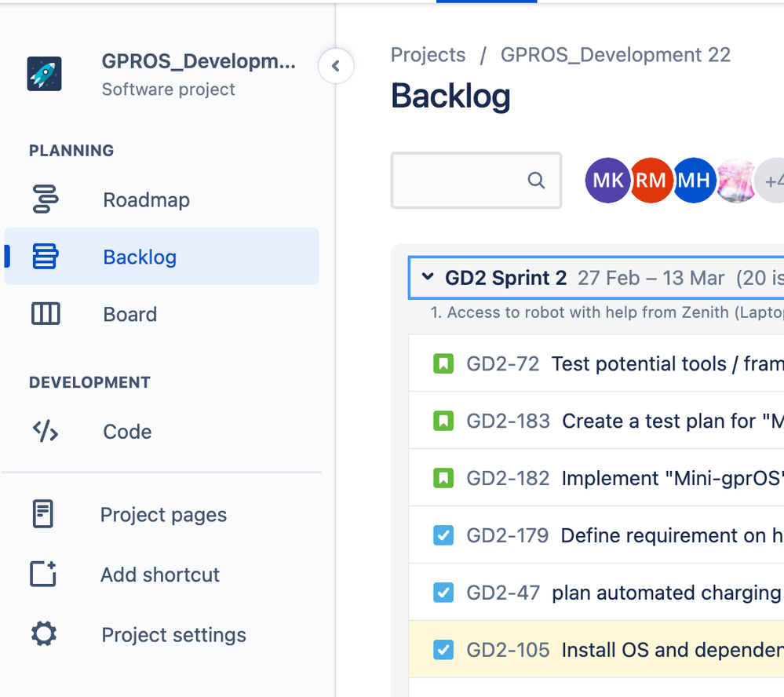Select issue Implement Mini-gprOS

click(x=673, y=479)
